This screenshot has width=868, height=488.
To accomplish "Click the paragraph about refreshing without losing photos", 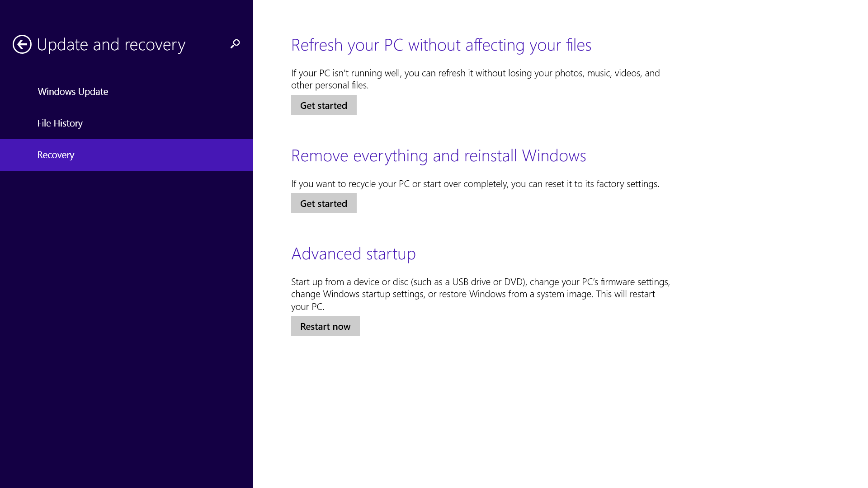I will pyautogui.click(x=475, y=73).
